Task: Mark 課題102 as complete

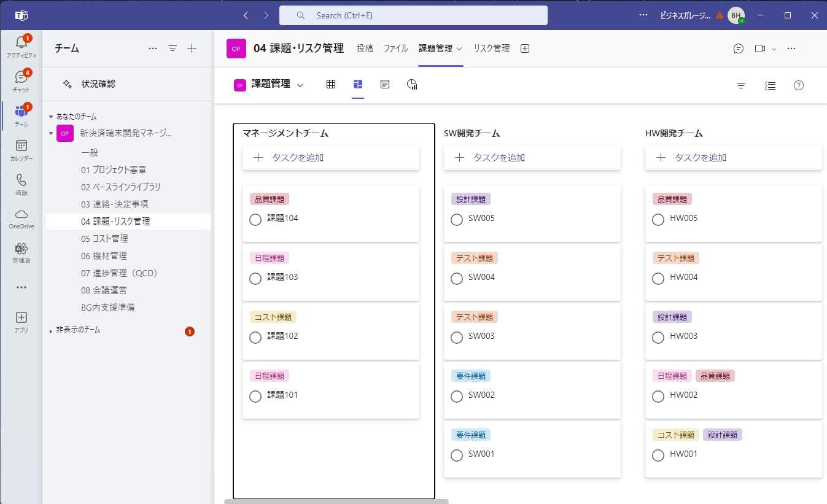Action: [255, 337]
